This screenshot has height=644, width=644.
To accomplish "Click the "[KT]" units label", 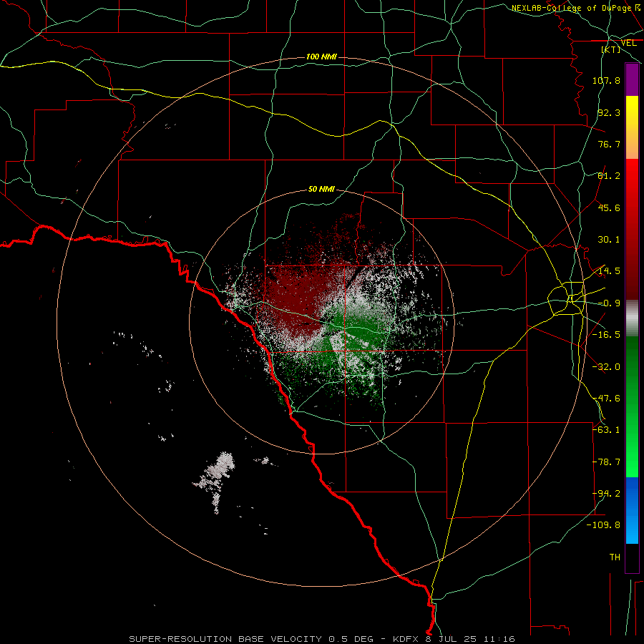I will click(611, 49).
